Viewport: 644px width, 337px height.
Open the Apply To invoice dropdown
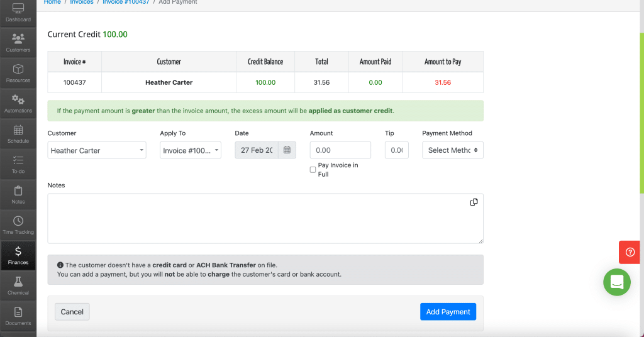click(x=191, y=150)
